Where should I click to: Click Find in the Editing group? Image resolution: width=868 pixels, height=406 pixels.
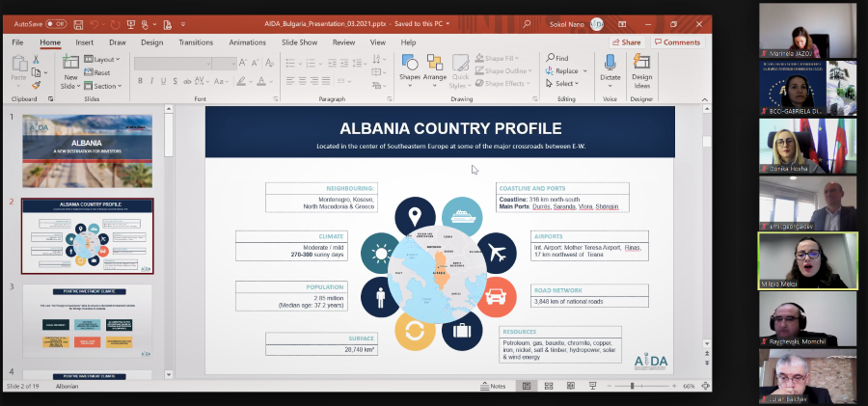click(x=556, y=58)
